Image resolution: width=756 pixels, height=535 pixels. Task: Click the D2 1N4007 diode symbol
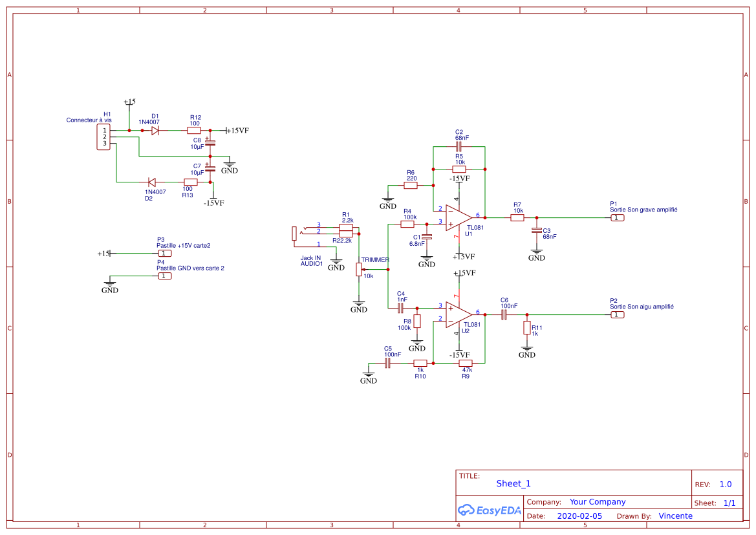click(153, 182)
